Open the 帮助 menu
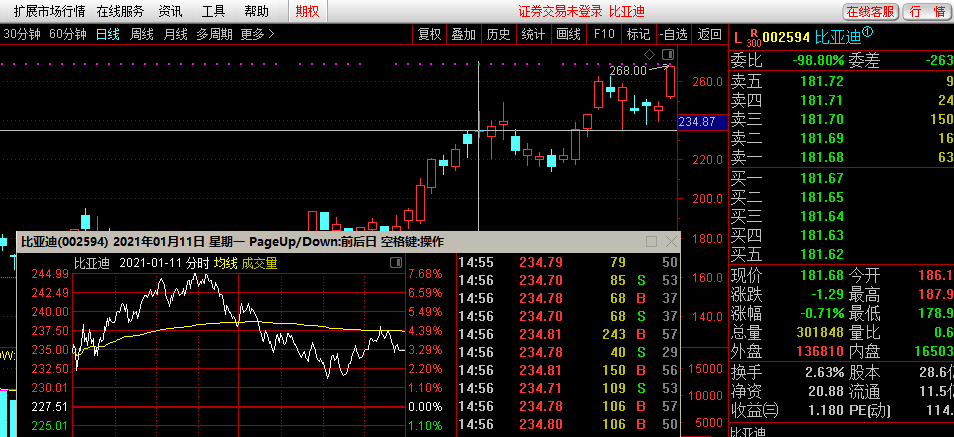The image size is (954, 437). tap(256, 11)
